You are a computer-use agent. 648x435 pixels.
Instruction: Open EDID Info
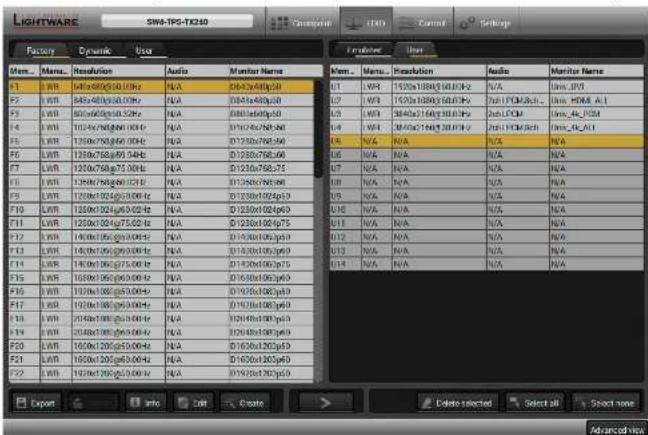pyautogui.click(x=145, y=402)
